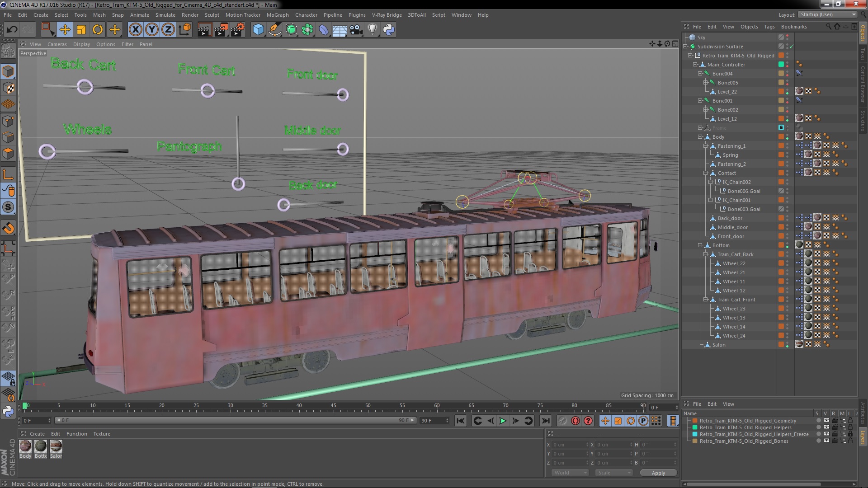The image size is (868, 488).
Task: Toggle Z axis lock
Action: [168, 30]
